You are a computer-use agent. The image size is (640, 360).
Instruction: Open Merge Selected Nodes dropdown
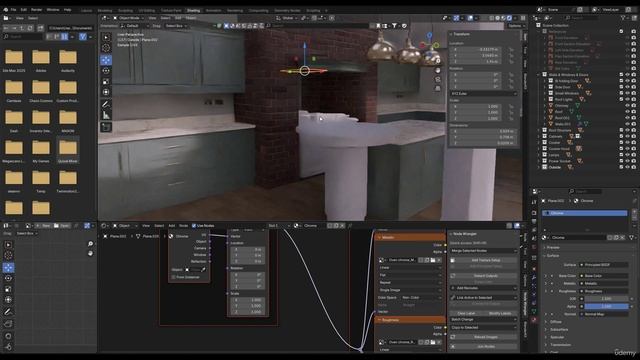point(484,251)
